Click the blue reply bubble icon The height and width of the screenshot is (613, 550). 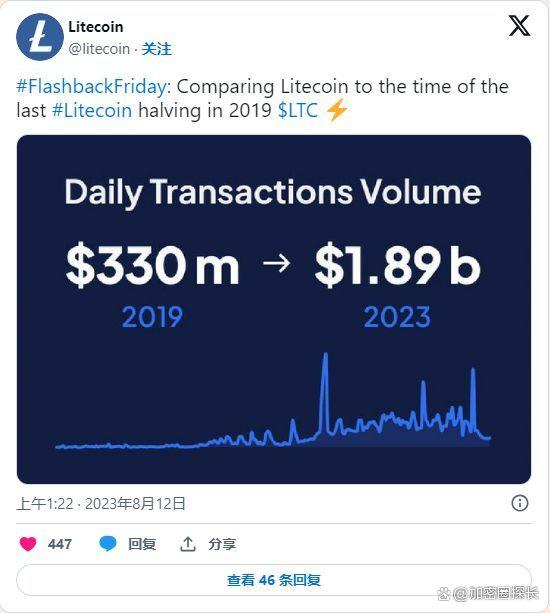point(107,544)
